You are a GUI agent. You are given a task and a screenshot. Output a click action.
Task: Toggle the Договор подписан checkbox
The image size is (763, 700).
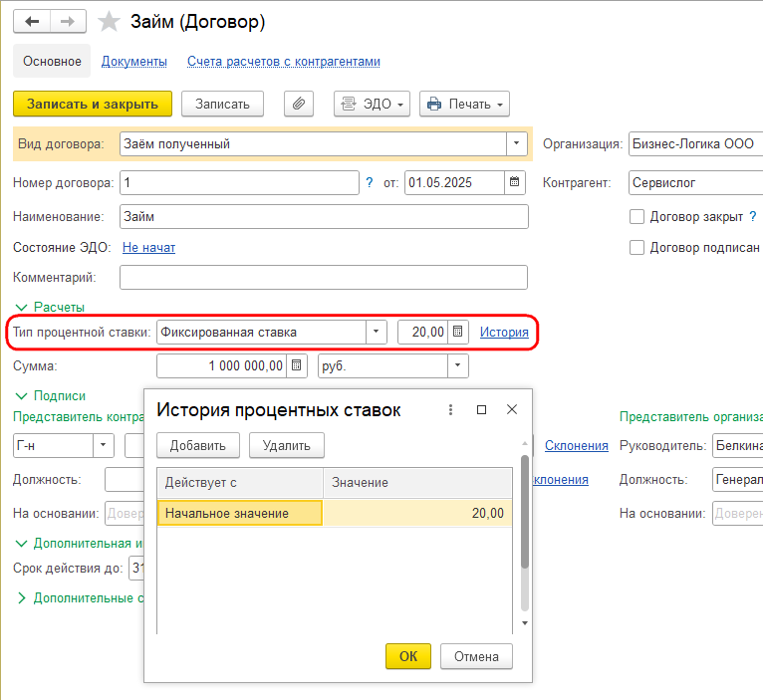click(636, 248)
